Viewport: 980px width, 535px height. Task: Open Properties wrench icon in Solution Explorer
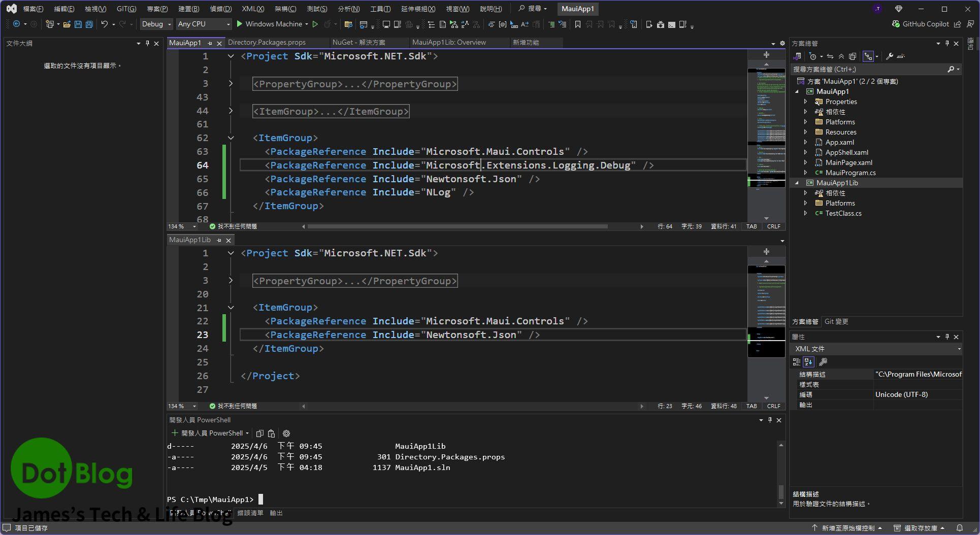[890, 56]
